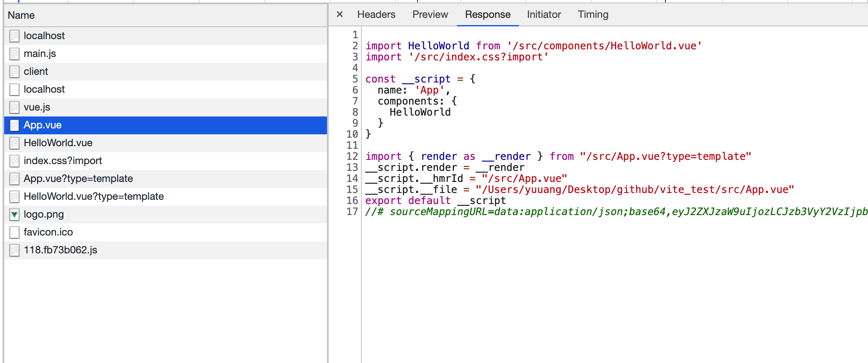The width and height of the screenshot is (868, 363).
Task: Close the request details panel
Action: pos(339,14)
